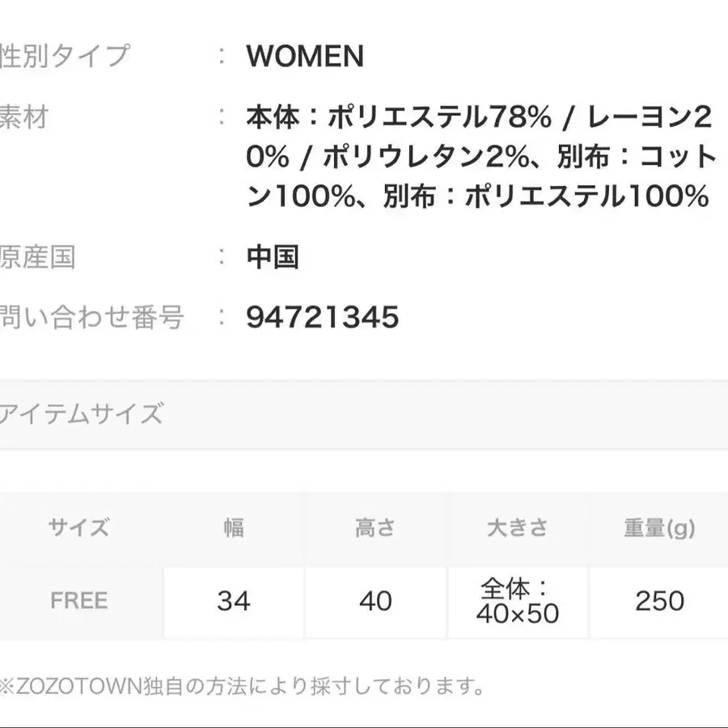Click the 問い合わせ番号 label
The height and width of the screenshot is (728, 728).
91,317
